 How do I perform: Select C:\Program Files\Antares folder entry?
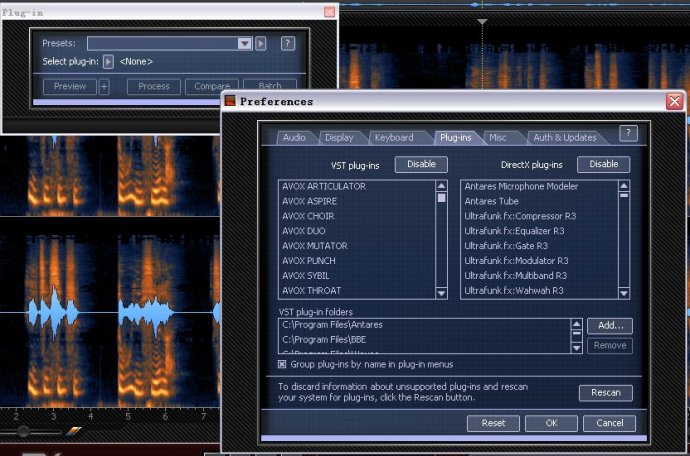click(425, 325)
